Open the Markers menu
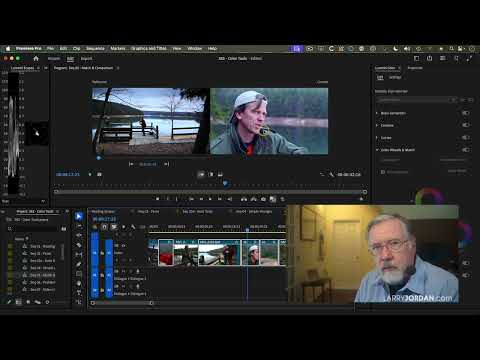This screenshot has height=360, width=480. coord(118,49)
